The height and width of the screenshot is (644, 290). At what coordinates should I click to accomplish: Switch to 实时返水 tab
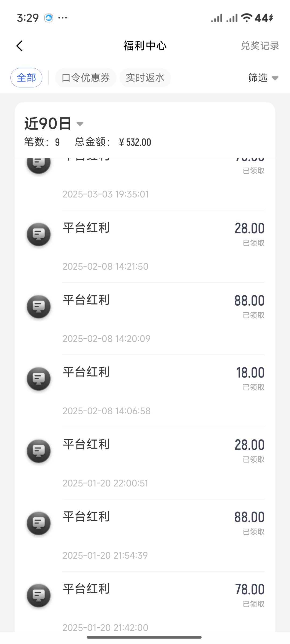pyautogui.click(x=145, y=78)
